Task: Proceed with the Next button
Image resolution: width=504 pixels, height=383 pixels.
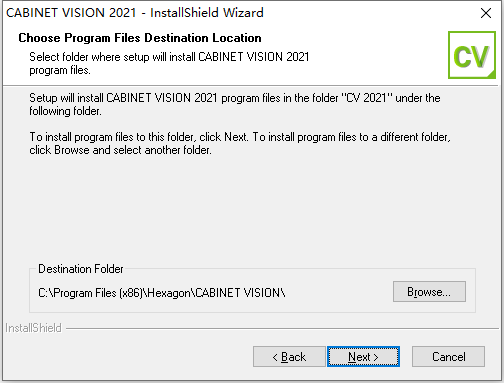Action: point(363,357)
